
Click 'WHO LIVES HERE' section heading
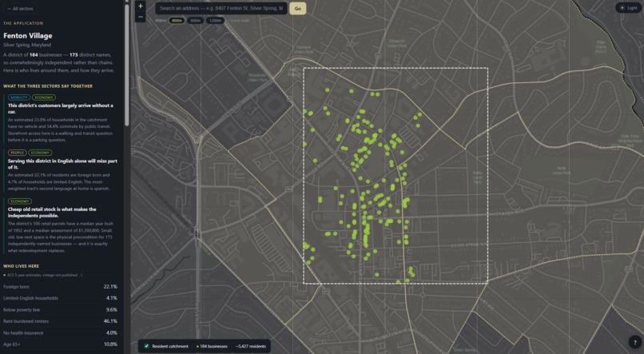(x=21, y=266)
